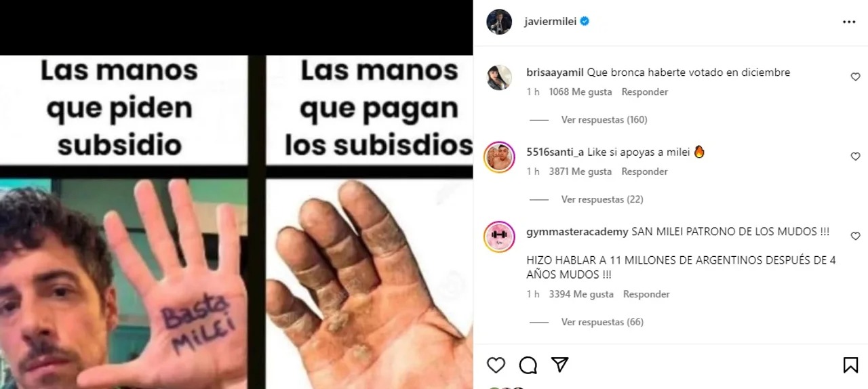
Task: Save post with the bookmark icon
Action: point(850,365)
